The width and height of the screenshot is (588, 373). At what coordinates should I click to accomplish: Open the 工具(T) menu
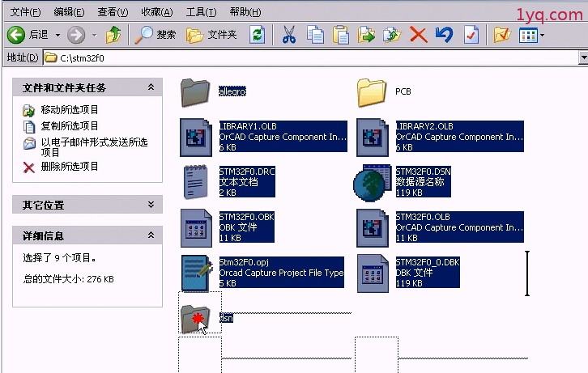(x=201, y=12)
